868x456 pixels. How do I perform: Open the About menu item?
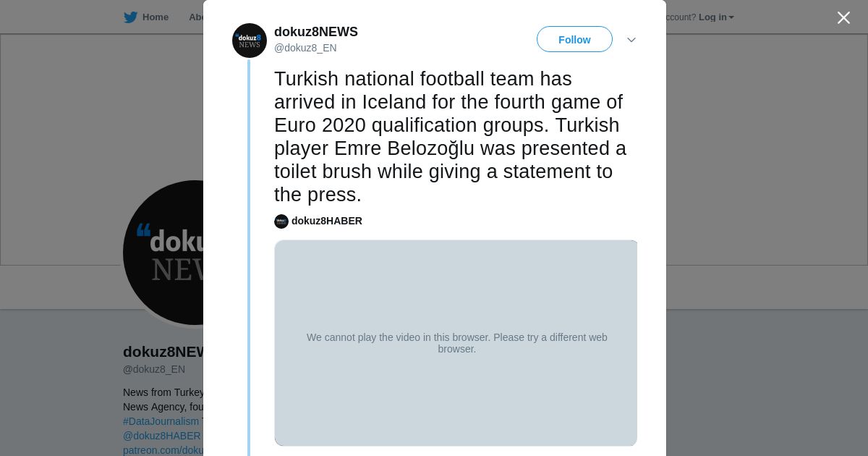click(x=196, y=17)
